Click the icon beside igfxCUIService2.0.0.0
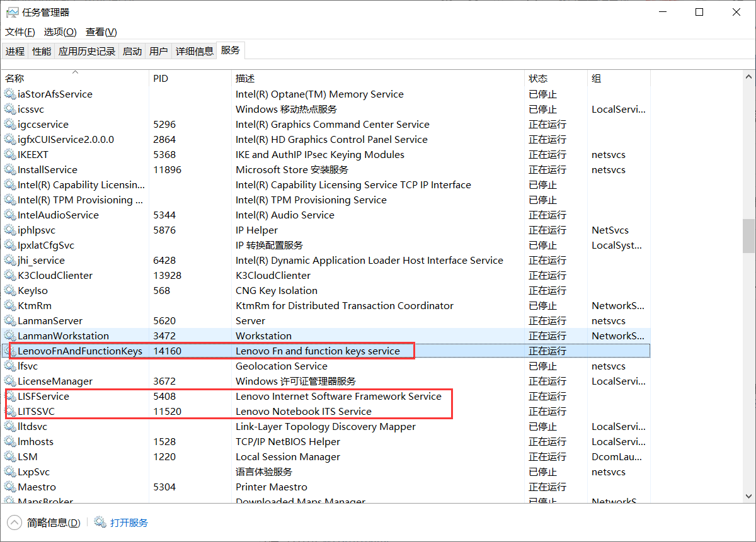The height and width of the screenshot is (542, 756). pyautogui.click(x=10, y=140)
